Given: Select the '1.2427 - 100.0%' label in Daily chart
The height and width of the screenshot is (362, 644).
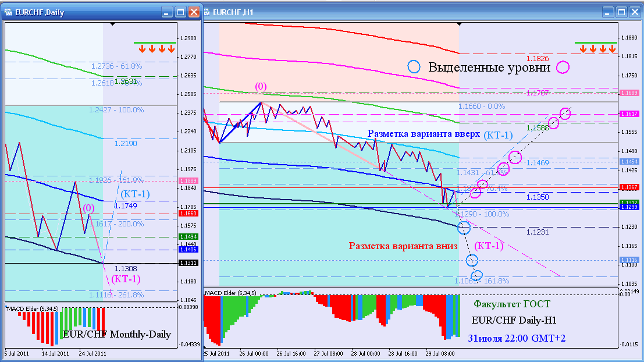Looking at the screenshot, I should point(117,110).
